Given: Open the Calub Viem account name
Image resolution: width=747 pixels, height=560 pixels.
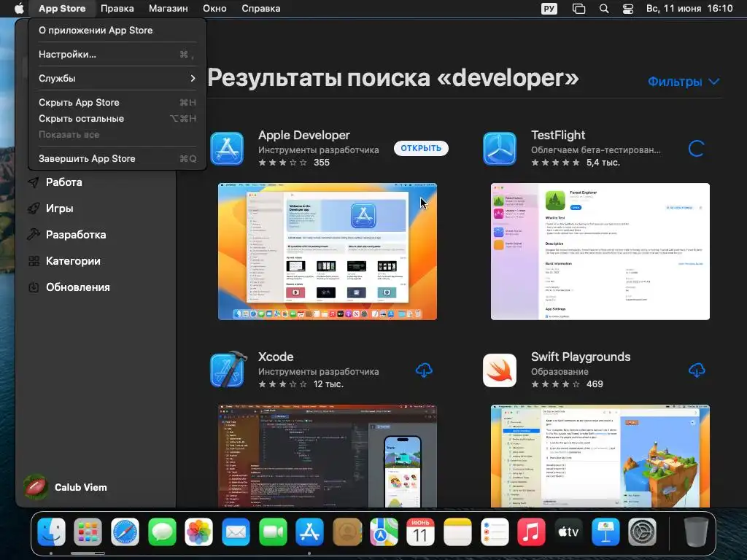Looking at the screenshot, I should [x=80, y=487].
